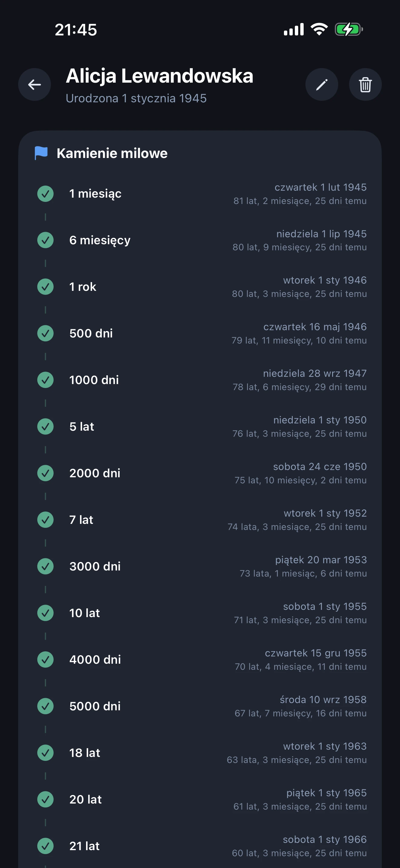
Task: Tap the back arrow button
Action: (x=35, y=84)
